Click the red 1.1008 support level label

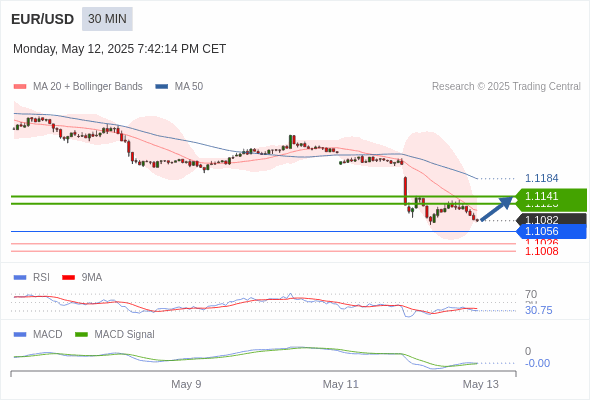click(541, 251)
